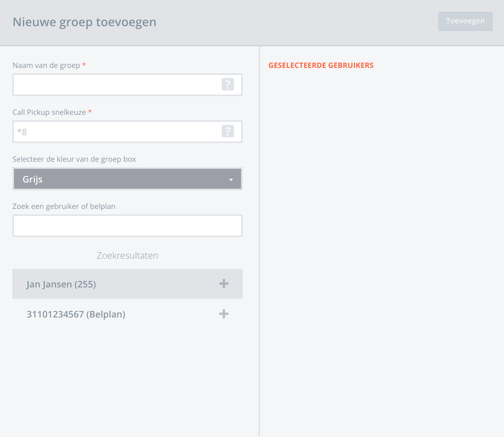Click the Geselecteerde Gebruikers heading

(321, 65)
